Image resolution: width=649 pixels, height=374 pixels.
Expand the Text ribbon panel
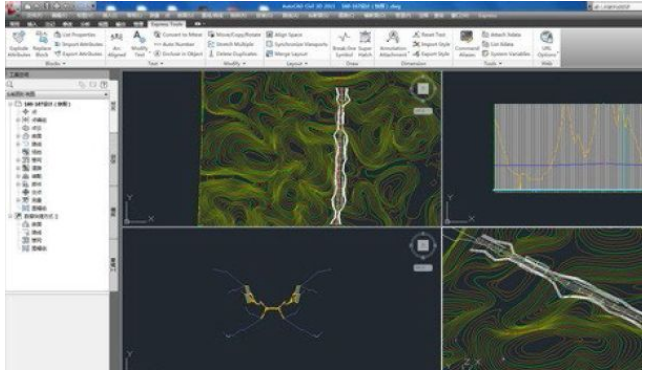[156, 64]
